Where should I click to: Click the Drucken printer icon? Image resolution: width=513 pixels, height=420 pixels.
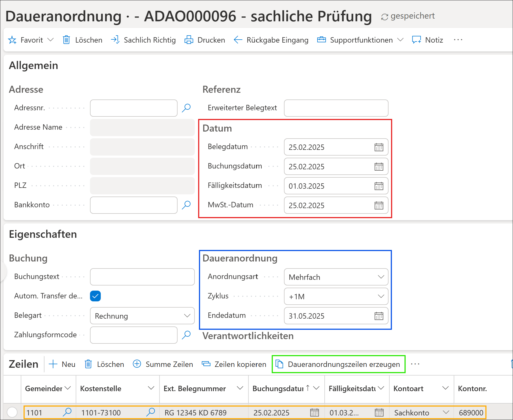pos(189,40)
